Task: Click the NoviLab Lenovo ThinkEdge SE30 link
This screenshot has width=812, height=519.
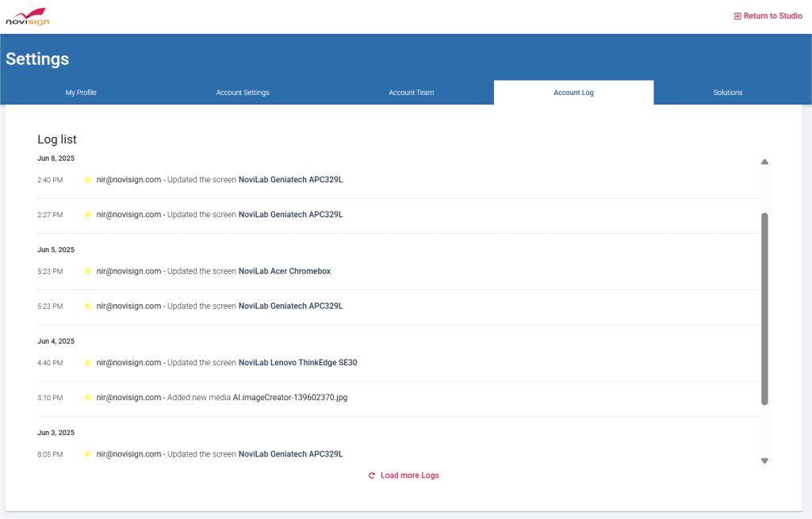Action: pyautogui.click(x=297, y=362)
